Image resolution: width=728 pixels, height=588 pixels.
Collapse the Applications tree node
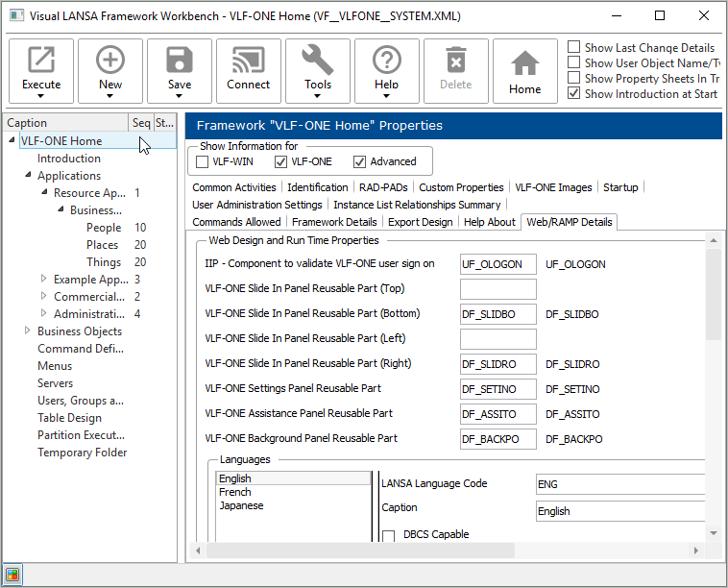[x=27, y=176]
